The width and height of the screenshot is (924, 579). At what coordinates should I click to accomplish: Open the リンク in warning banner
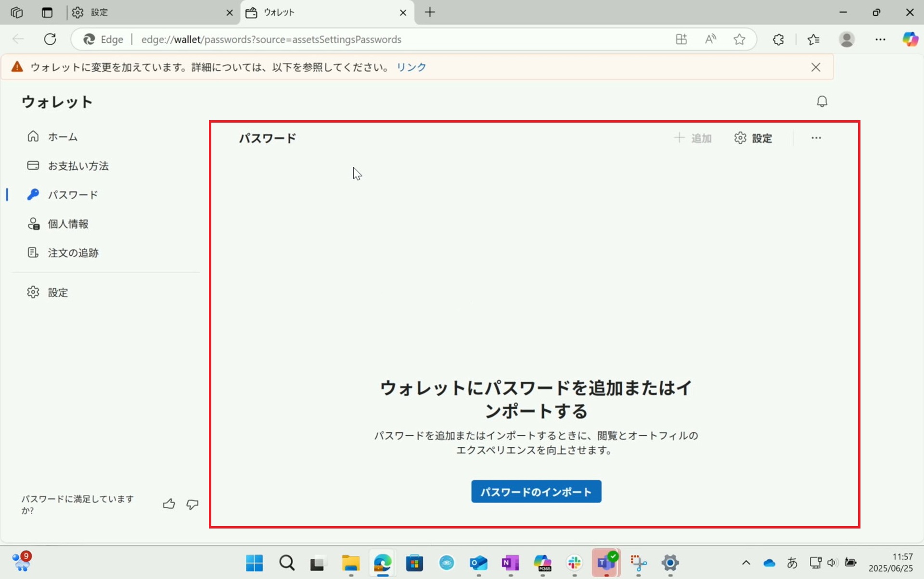point(411,67)
